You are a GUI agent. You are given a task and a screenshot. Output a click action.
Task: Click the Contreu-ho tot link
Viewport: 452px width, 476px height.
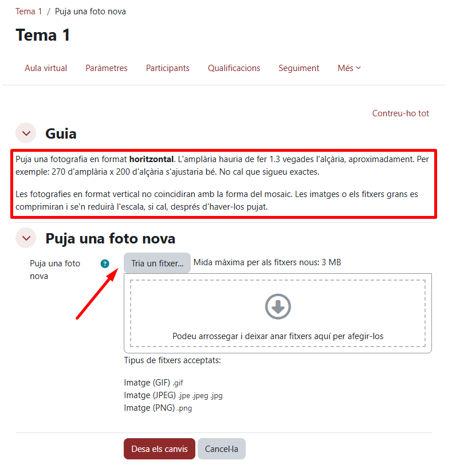pyautogui.click(x=400, y=113)
